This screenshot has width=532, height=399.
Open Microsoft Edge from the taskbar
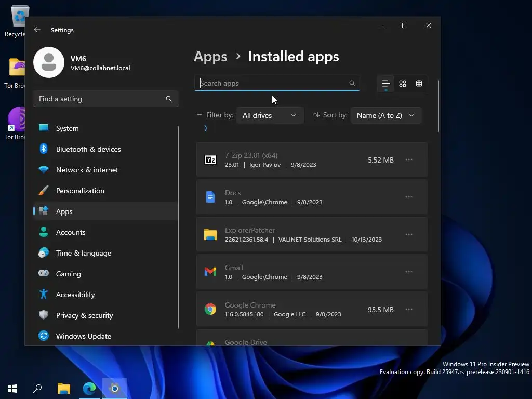pos(89,389)
